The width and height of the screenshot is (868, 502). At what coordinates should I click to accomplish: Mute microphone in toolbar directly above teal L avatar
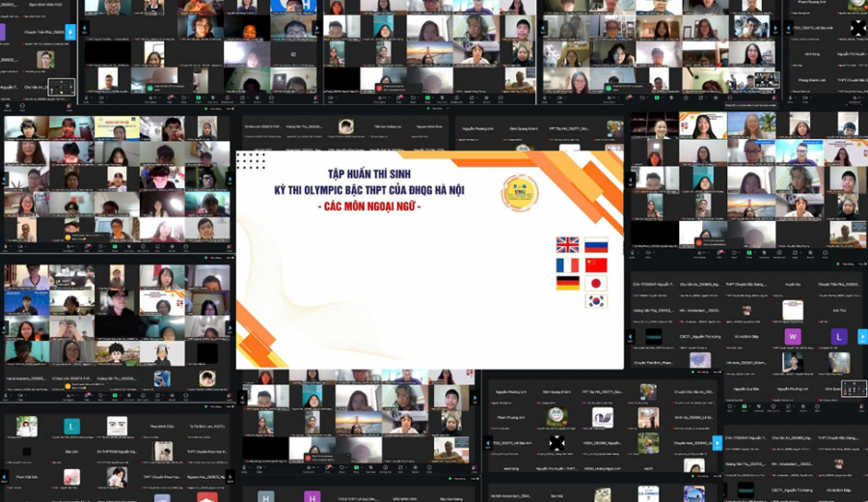coord(7,396)
